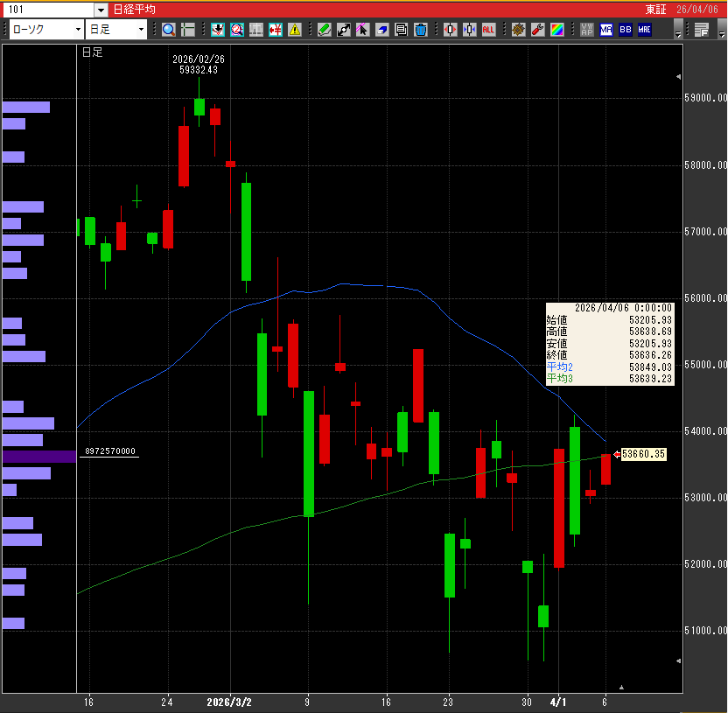
Task: Click the yellow warning triangle icon
Action: click(x=295, y=30)
